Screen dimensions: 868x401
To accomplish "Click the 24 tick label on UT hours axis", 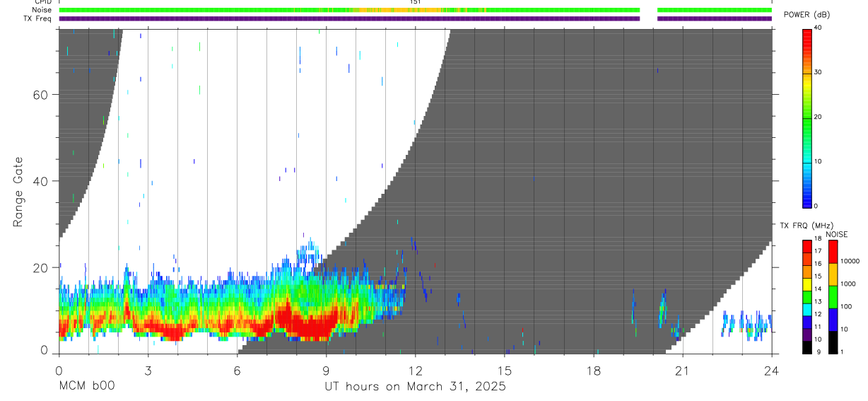I will tap(771, 370).
